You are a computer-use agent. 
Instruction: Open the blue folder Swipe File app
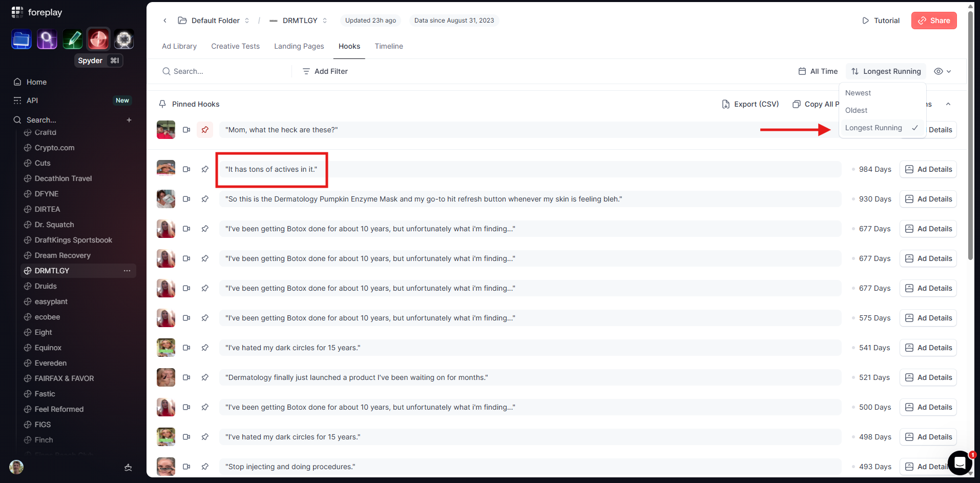pos(22,39)
